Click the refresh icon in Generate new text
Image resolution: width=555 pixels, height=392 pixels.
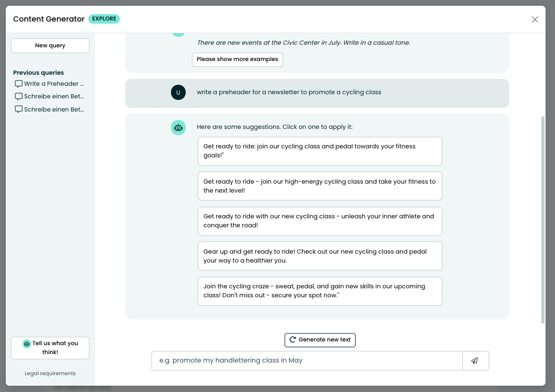pyautogui.click(x=292, y=340)
